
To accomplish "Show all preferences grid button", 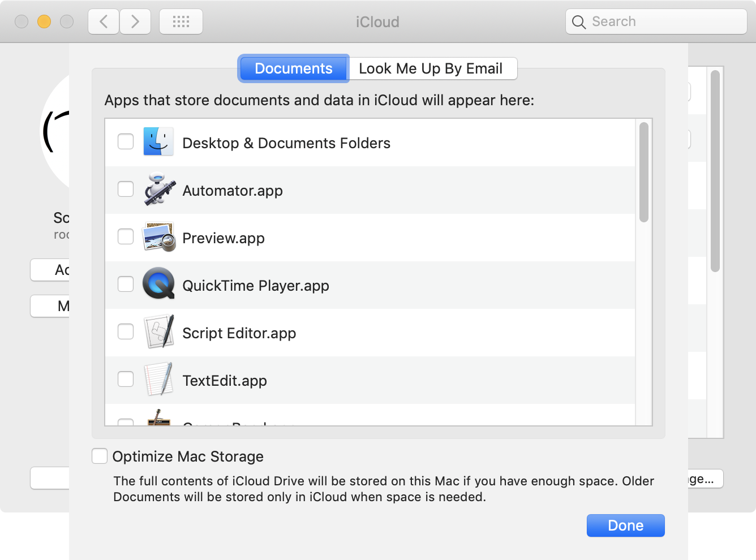I will [x=181, y=21].
